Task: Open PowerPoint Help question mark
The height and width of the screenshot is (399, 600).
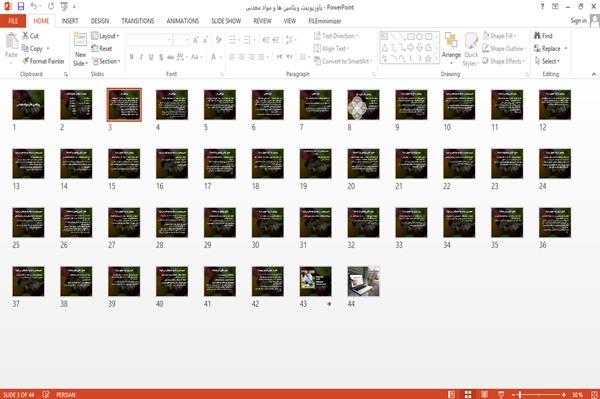Action: [542, 7]
